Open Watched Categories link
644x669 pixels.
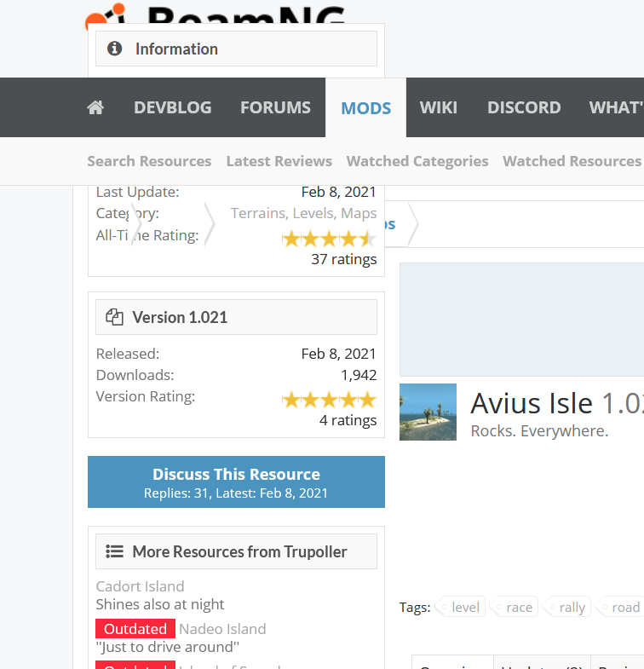[x=417, y=161]
